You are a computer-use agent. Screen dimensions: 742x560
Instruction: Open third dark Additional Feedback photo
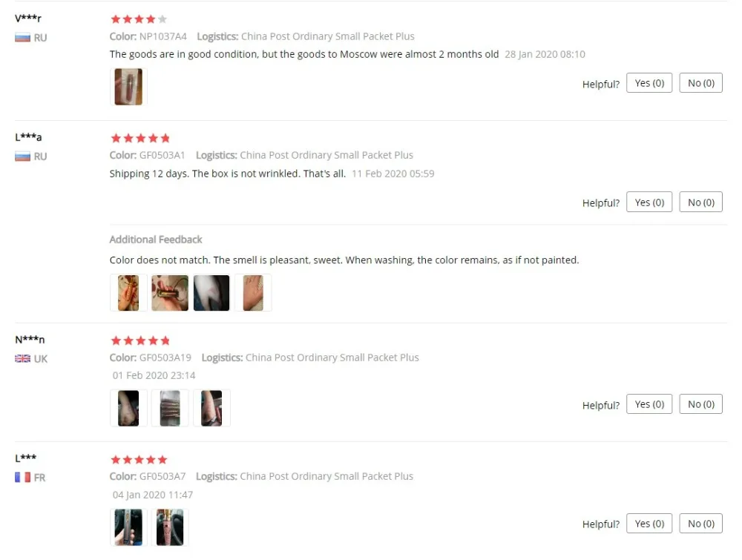click(211, 293)
